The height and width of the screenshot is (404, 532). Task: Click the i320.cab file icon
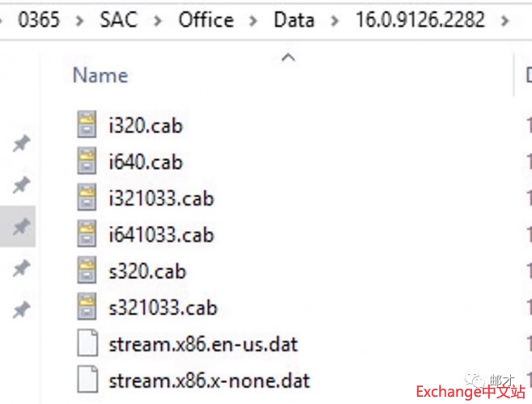(87, 125)
